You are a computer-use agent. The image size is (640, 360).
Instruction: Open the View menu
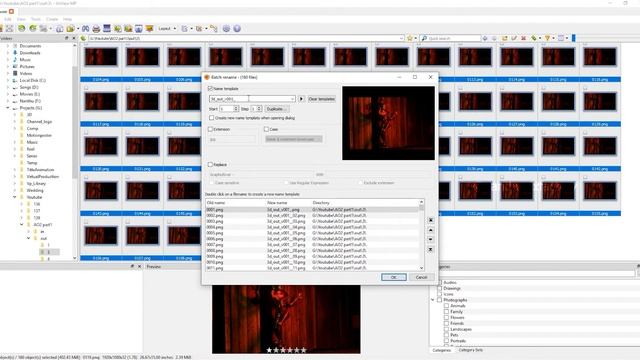21,19
